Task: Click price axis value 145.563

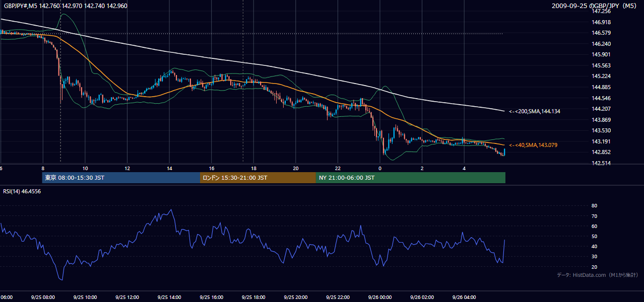Action: coord(602,65)
